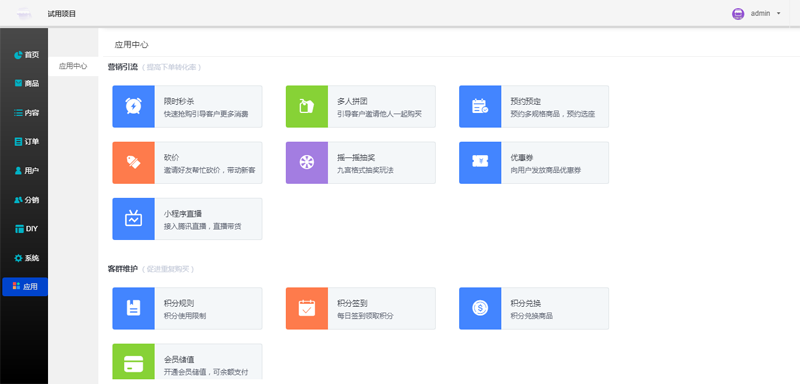Open the 积分规则 document icon
The width and height of the screenshot is (800, 384).
(133, 308)
